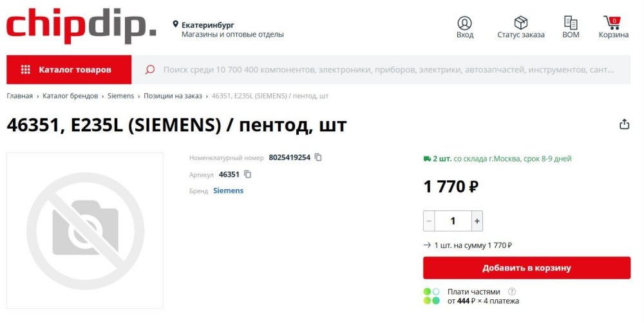Select Екатеринбург city location
The height and width of the screenshot is (323, 644).
pyautogui.click(x=207, y=25)
